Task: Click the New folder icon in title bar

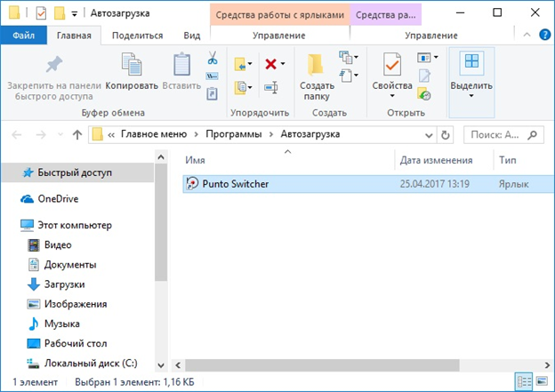Action: tap(60, 13)
